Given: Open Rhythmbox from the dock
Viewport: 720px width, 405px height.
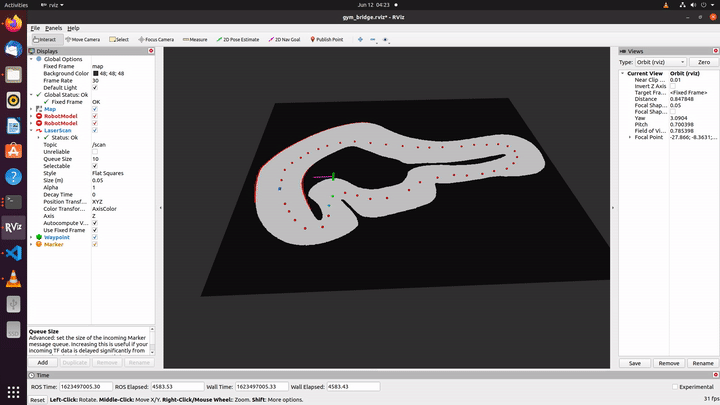Looking at the screenshot, I should point(13,100).
